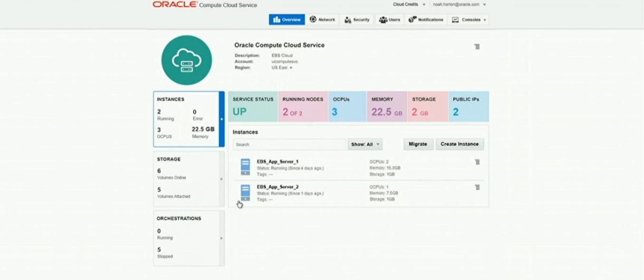Switch to the Network tab
The width and height of the screenshot is (644, 280).
pos(322,19)
